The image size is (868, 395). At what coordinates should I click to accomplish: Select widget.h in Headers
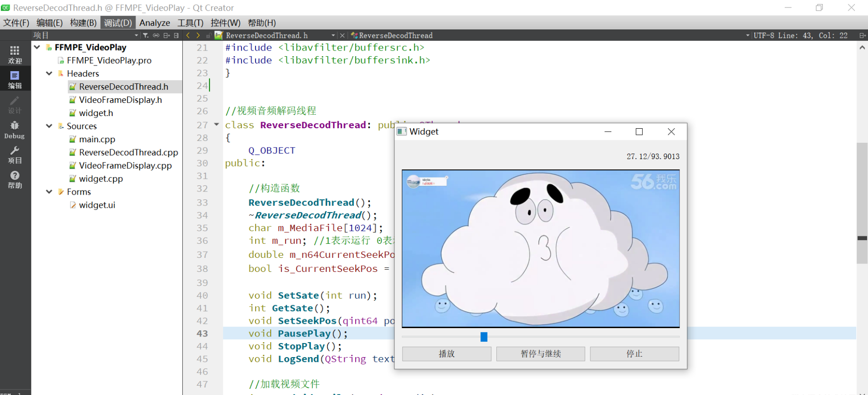coord(96,113)
